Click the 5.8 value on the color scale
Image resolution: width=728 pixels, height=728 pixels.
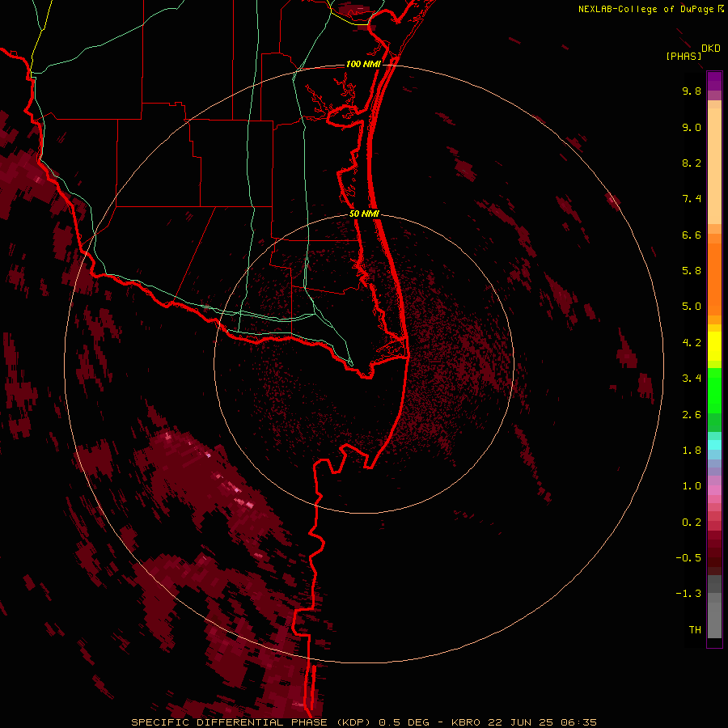pos(692,271)
